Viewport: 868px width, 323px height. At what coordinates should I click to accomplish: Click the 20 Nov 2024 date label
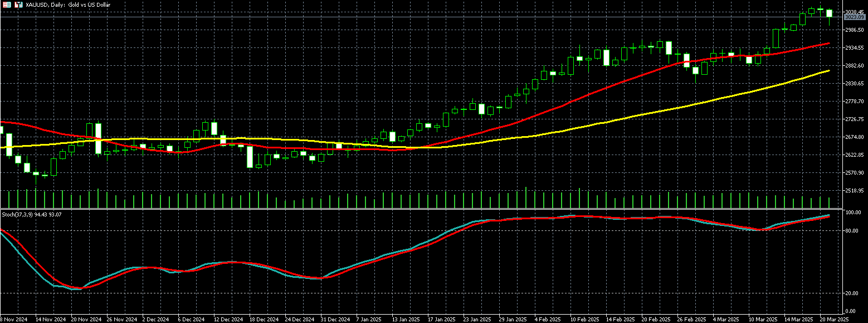click(x=86, y=320)
